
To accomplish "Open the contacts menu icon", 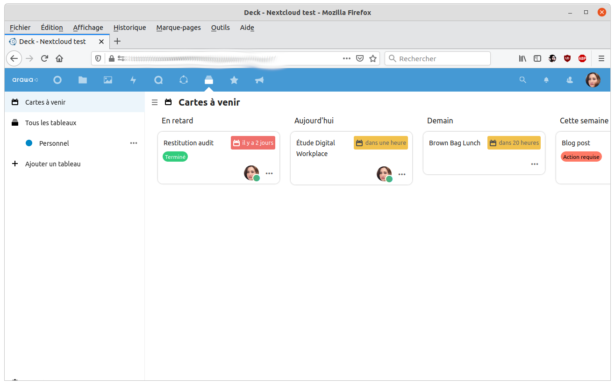I will [570, 80].
